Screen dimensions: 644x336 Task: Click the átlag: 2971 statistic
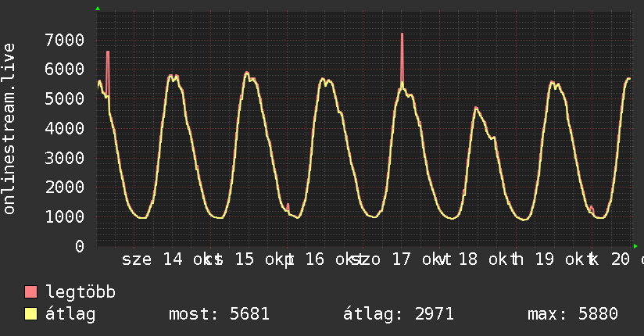pyautogui.click(x=399, y=314)
